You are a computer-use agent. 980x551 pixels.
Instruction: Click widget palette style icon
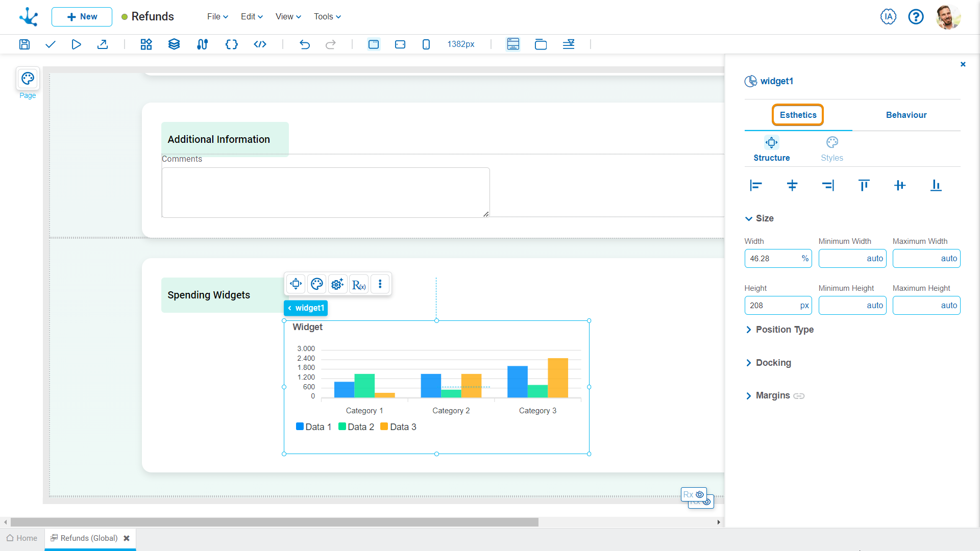point(316,284)
